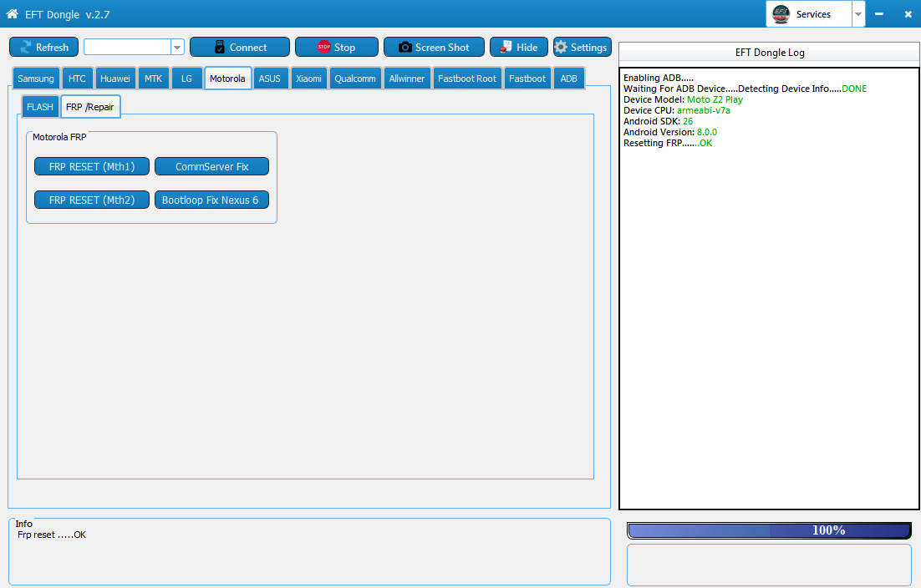Click CommServer Fix button
Screen dimensions: 921x588
212,167
